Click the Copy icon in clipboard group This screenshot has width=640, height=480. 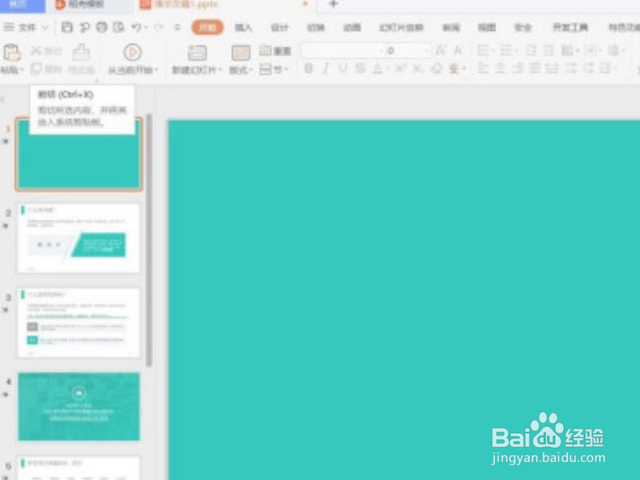[x=36, y=69]
